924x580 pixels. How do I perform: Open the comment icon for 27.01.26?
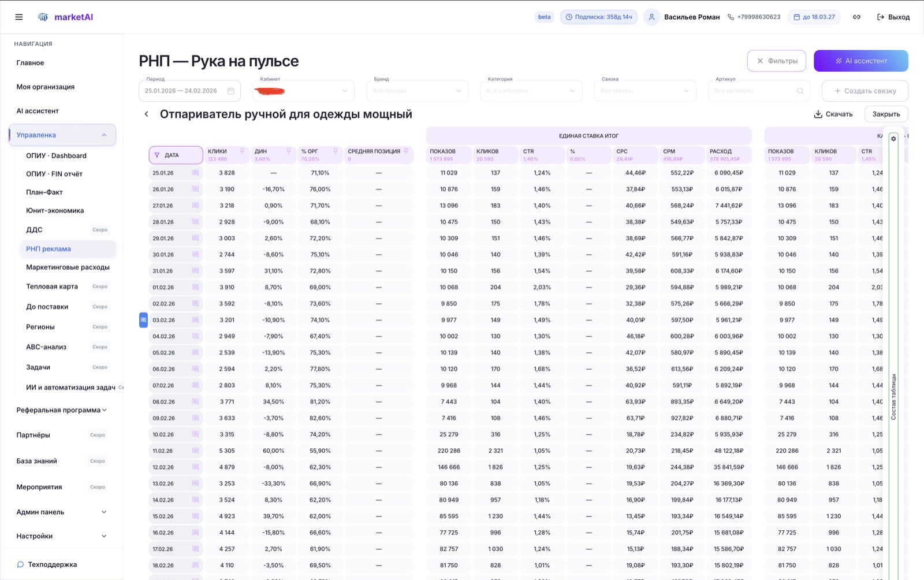click(x=196, y=206)
